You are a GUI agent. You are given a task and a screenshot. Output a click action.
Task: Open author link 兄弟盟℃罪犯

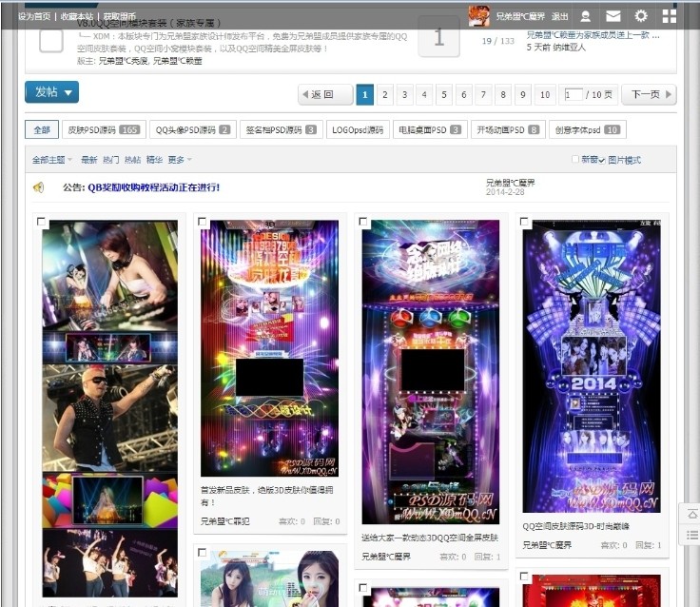point(225,521)
